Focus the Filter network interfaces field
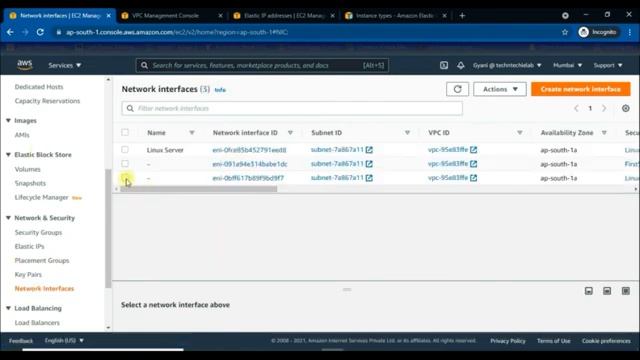Screen dimensions: 640x360 coord(292,108)
